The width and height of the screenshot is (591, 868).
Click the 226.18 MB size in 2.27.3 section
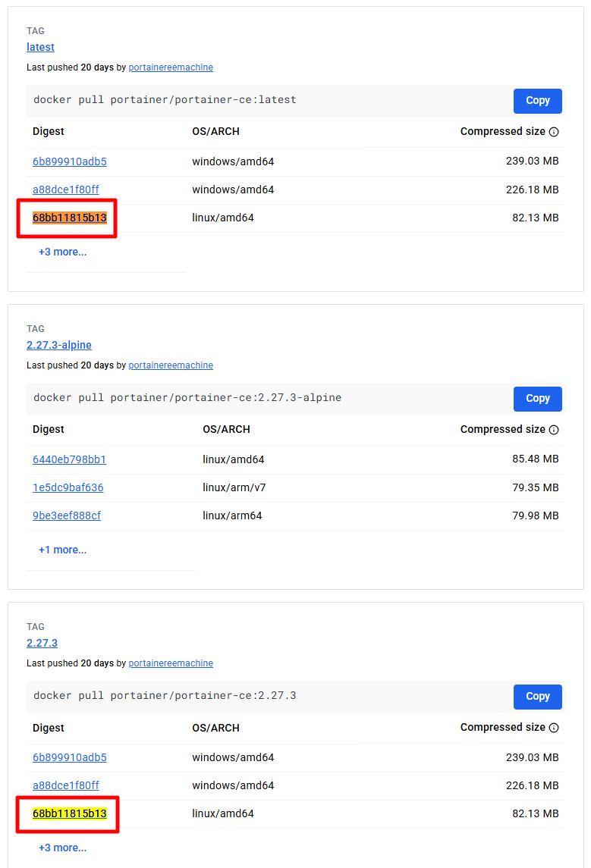pos(533,785)
